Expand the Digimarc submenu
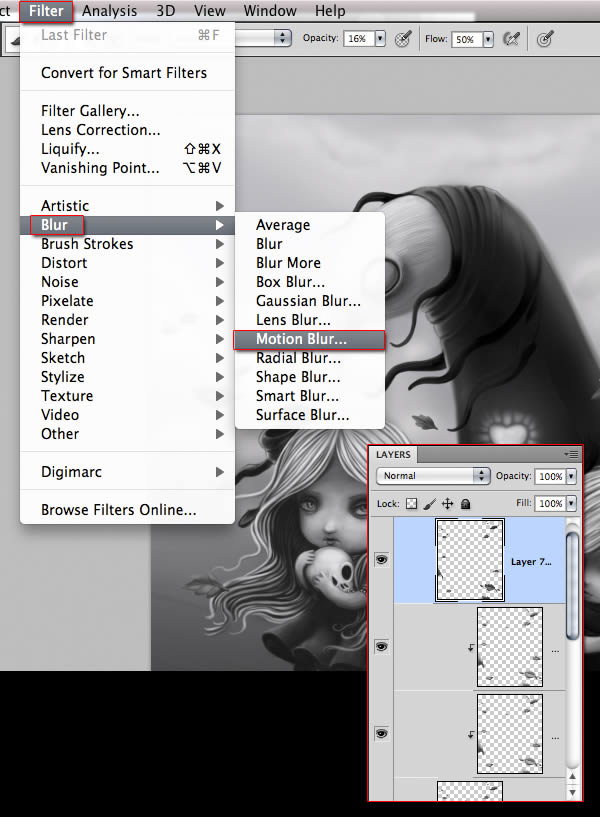Screen dimensions: 600x817 127,472
